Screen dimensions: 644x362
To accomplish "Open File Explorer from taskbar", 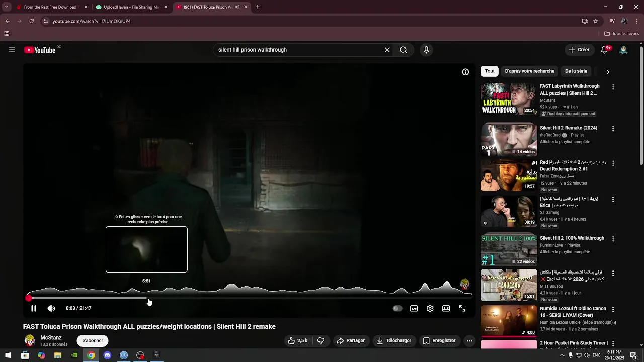I will click(x=58, y=355).
